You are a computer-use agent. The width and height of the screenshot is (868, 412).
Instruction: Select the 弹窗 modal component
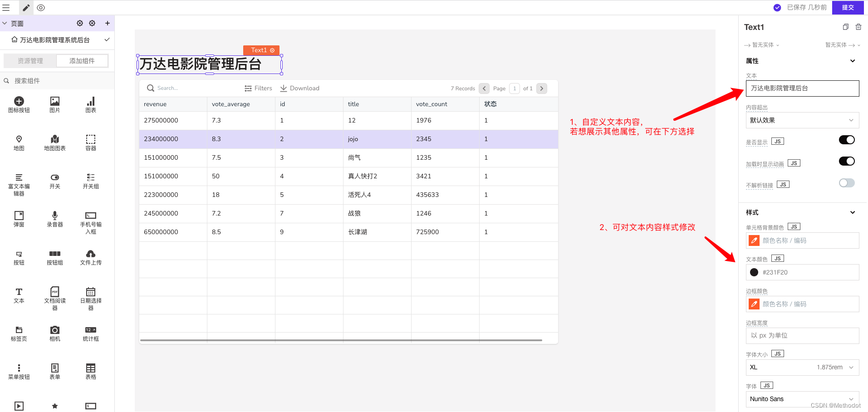pyautogui.click(x=19, y=219)
